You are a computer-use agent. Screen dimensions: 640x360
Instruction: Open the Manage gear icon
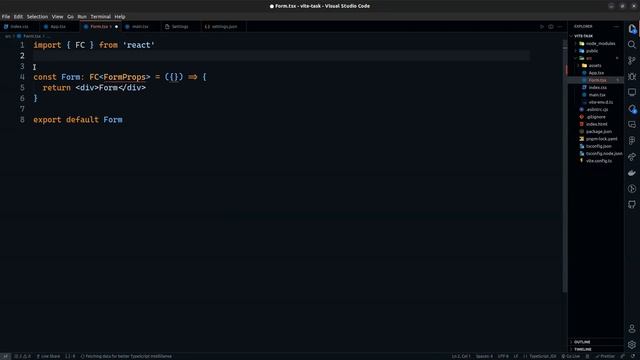(632, 345)
